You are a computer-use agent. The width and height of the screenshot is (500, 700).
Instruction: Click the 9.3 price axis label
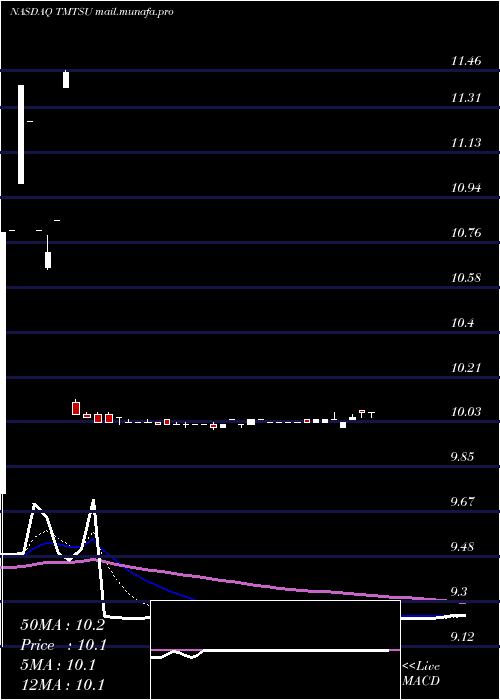point(460,592)
